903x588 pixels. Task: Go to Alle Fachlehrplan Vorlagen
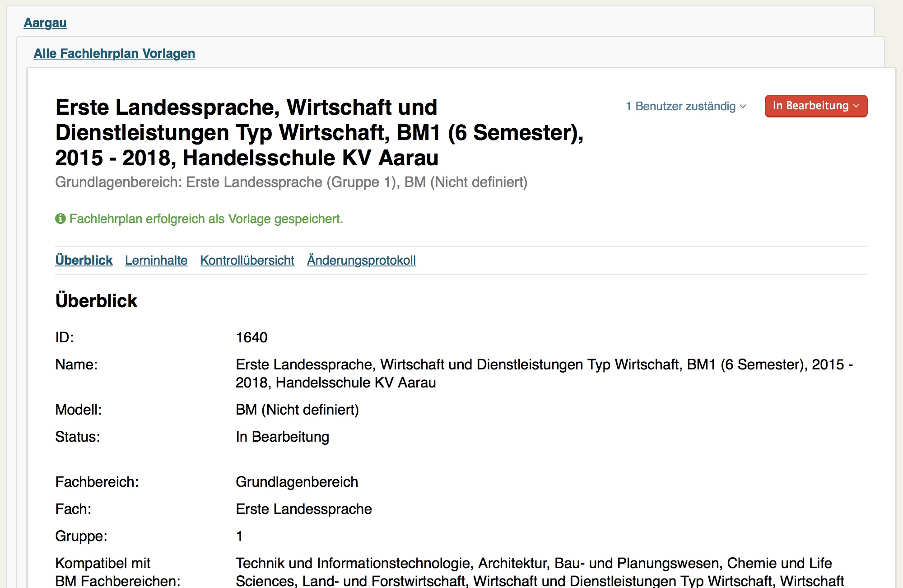click(114, 53)
